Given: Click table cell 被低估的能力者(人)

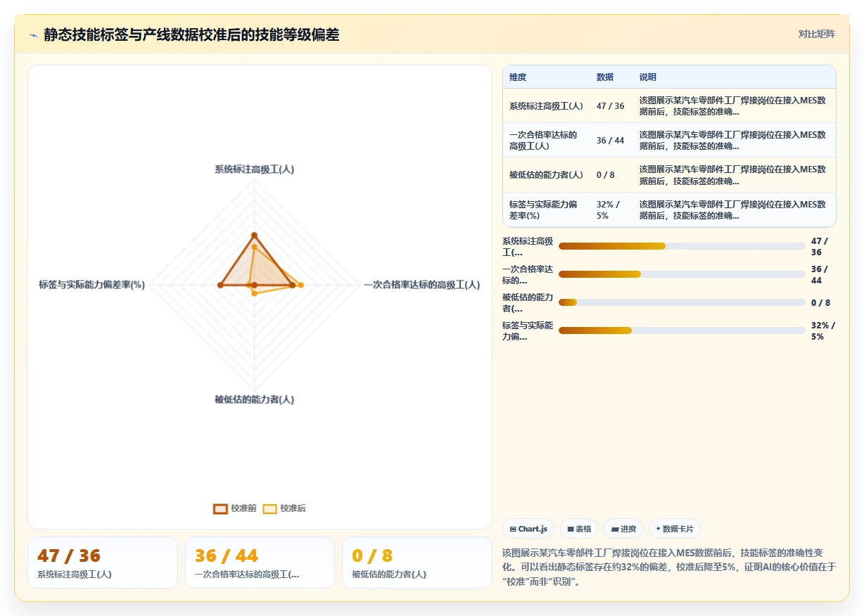Looking at the screenshot, I should (546, 175).
